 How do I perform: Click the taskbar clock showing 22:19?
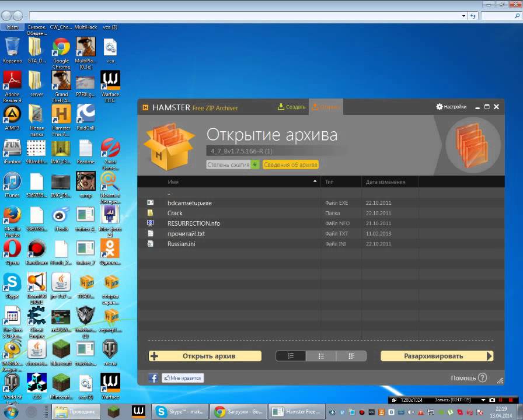[x=501, y=412]
